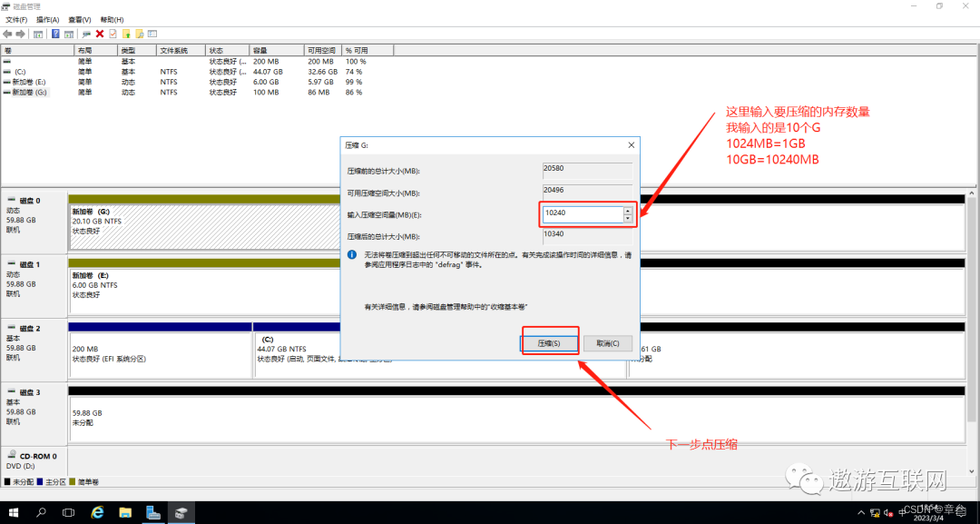Click Disk Management taskbar icon

(181, 513)
